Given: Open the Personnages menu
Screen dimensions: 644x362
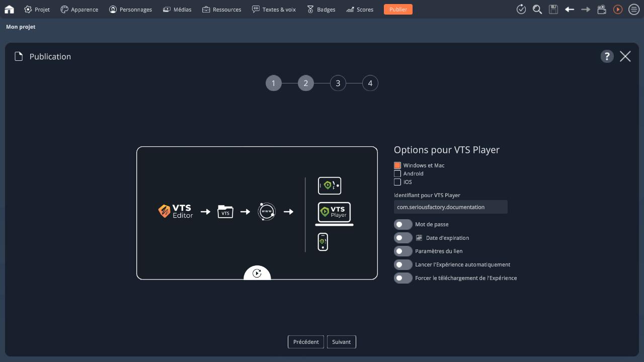Looking at the screenshot, I should tap(130, 9).
